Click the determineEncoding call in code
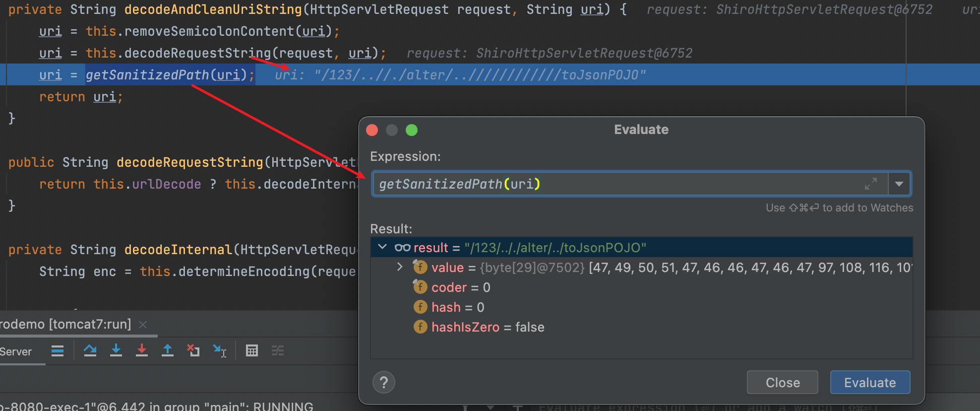The height and width of the screenshot is (411, 980). click(x=244, y=272)
